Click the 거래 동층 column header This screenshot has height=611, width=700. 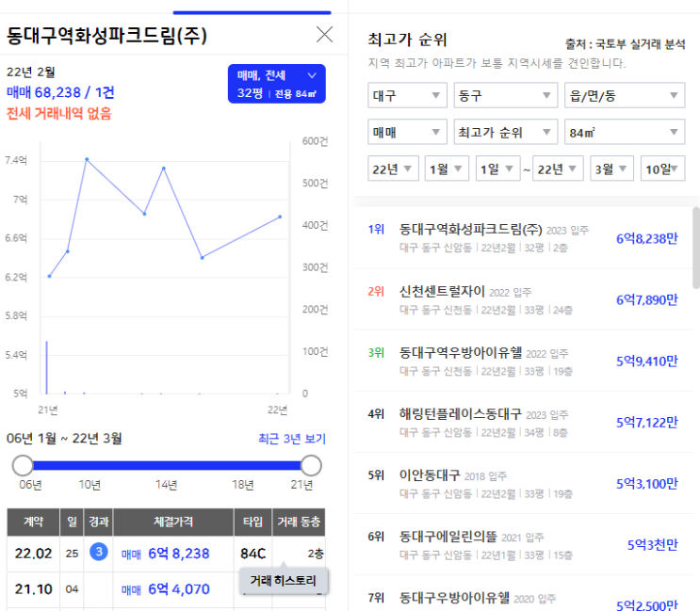(x=299, y=522)
